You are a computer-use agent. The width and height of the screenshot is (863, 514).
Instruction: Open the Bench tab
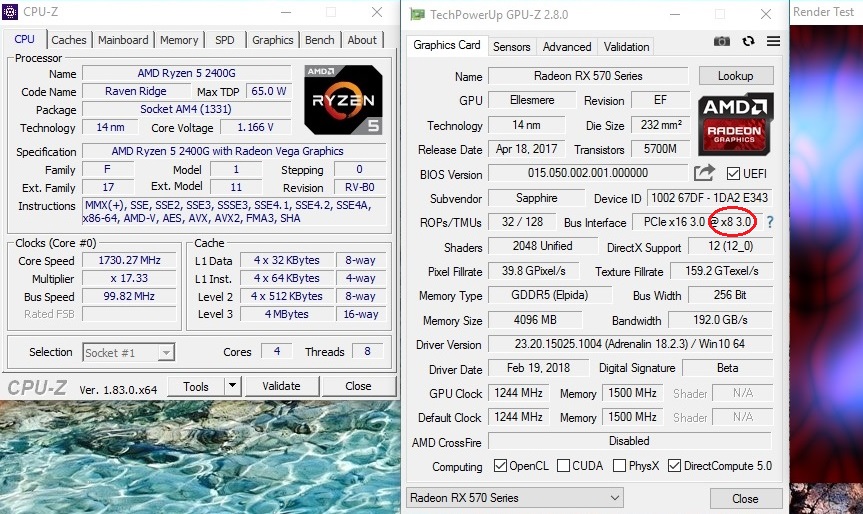pos(320,40)
